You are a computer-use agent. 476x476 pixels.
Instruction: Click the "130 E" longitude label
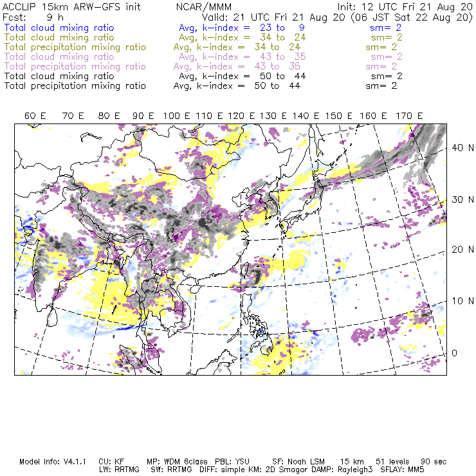[273, 116]
